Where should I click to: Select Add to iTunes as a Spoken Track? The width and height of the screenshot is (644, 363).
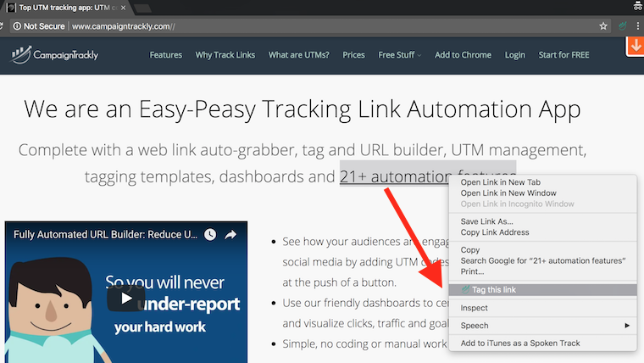[x=542, y=343]
